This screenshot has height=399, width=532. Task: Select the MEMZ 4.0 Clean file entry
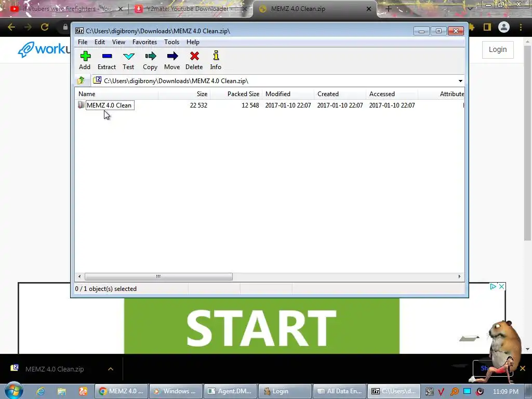[110, 105]
